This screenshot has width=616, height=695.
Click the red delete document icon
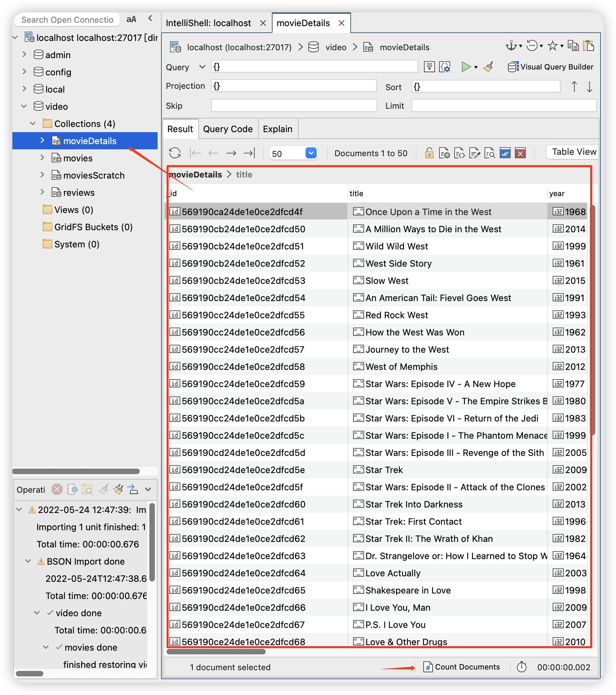(520, 153)
